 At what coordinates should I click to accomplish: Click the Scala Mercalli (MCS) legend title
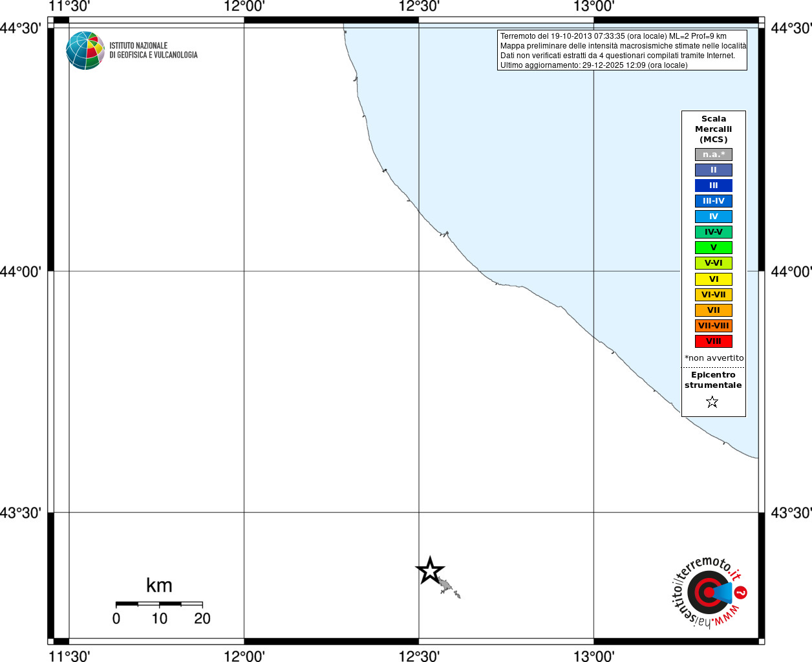coord(714,129)
